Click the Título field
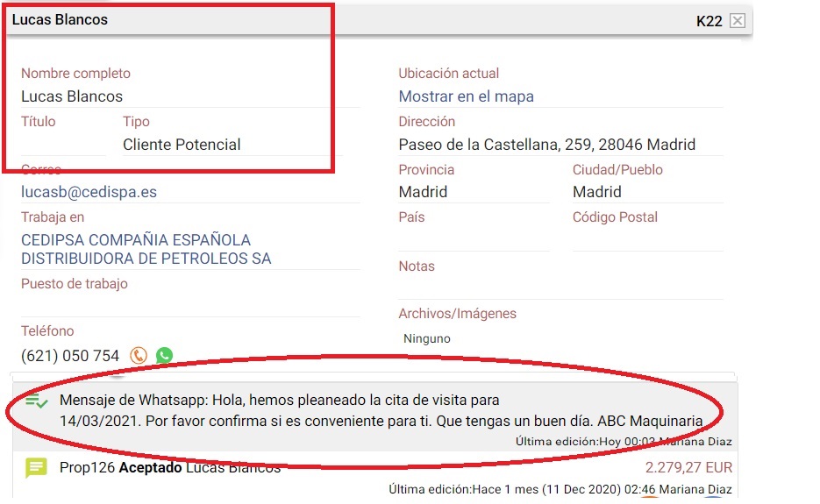 (x=61, y=145)
